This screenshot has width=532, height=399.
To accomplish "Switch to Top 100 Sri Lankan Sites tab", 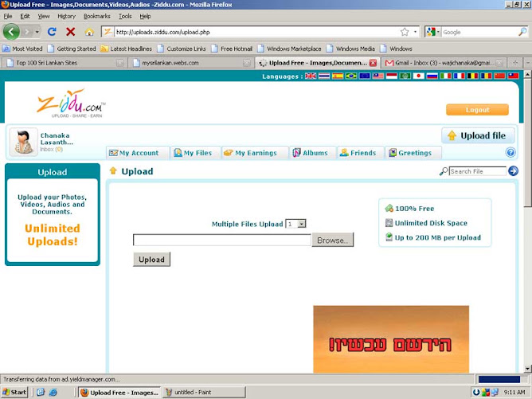I will (x=64, y=63).
